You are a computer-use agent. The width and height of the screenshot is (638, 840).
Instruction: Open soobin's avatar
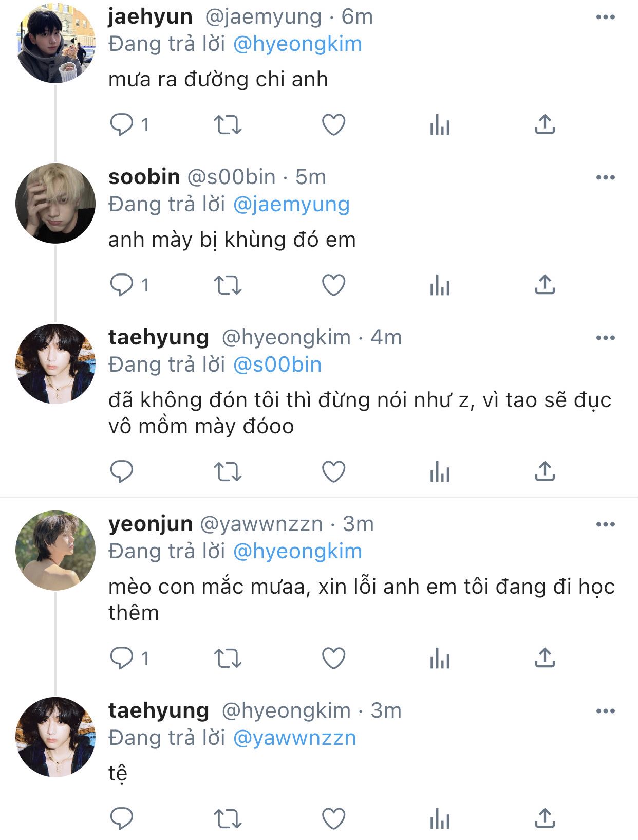coord(55,203)
